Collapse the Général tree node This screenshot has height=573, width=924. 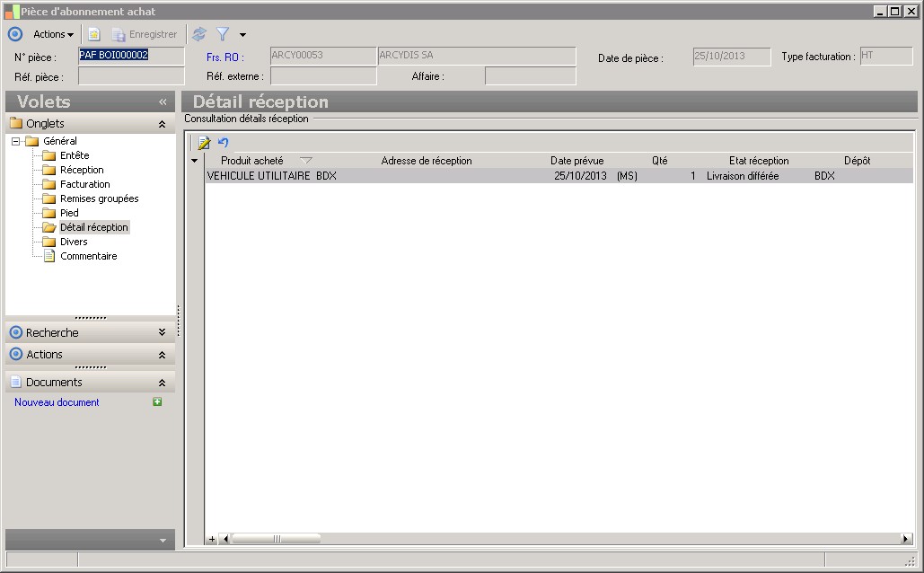pos(15,141)
